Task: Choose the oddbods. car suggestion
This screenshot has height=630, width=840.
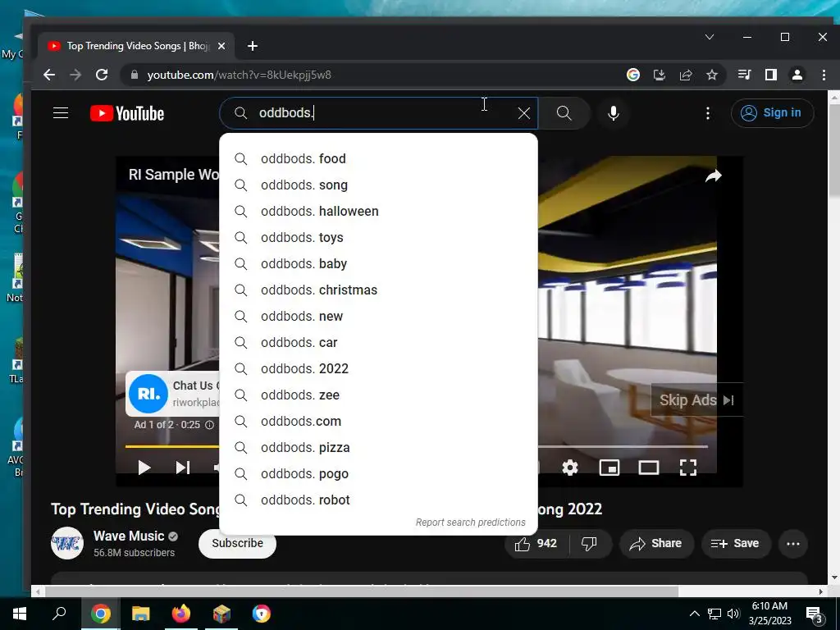Action: 379,342
